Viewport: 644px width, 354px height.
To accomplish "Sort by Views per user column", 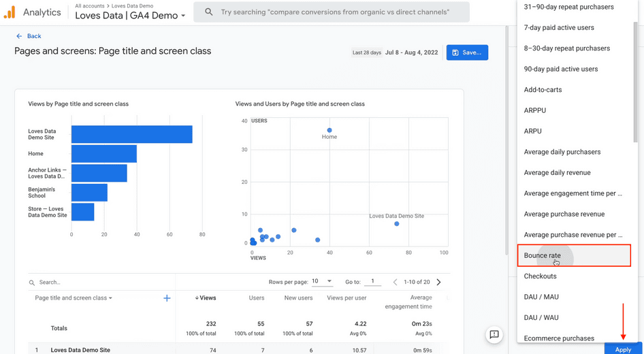I will point(347,297).
